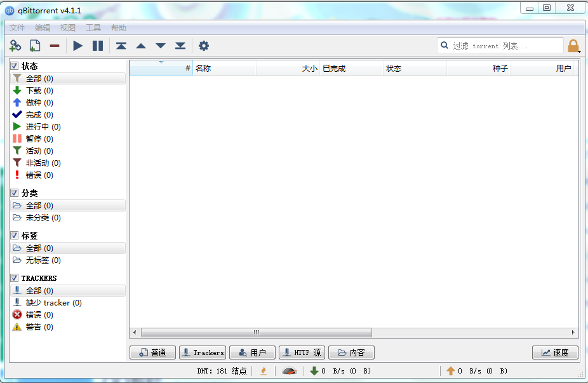Sort by the 种子 column header
This screenshot has height=383, width=588.
pyautogui.click(x=478, y=68)
